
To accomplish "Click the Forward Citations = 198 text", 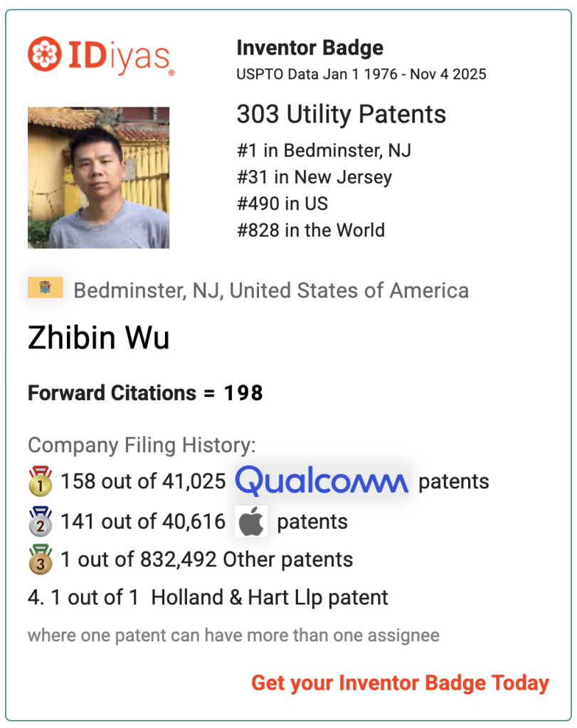I will (x=145, y=392).
